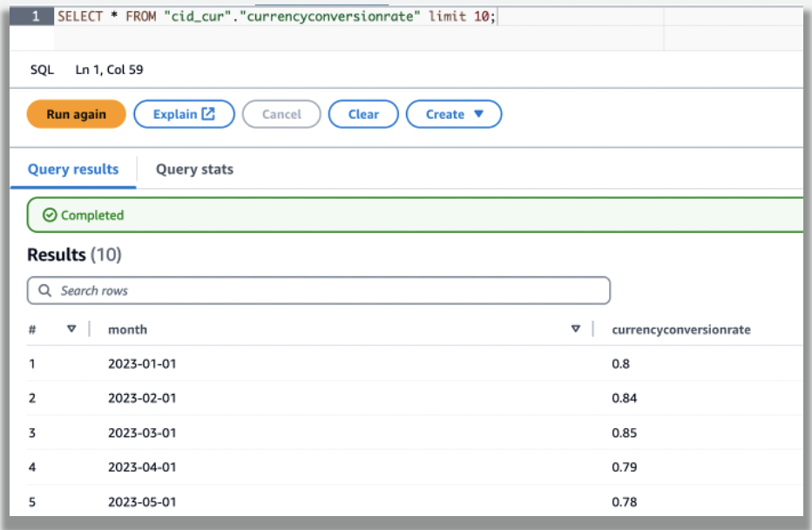Open the Create dropdown menu

click(x=454, y=114)
